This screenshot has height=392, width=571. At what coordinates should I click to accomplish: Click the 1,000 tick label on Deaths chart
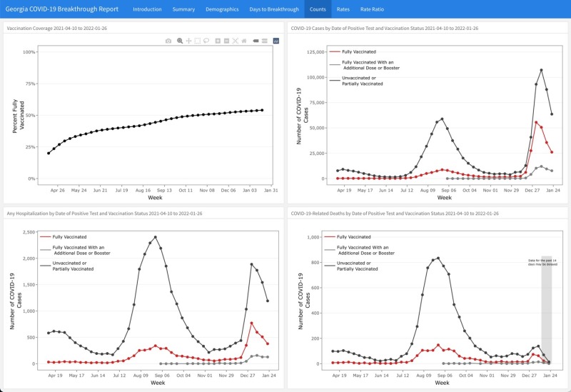point(313,237)
